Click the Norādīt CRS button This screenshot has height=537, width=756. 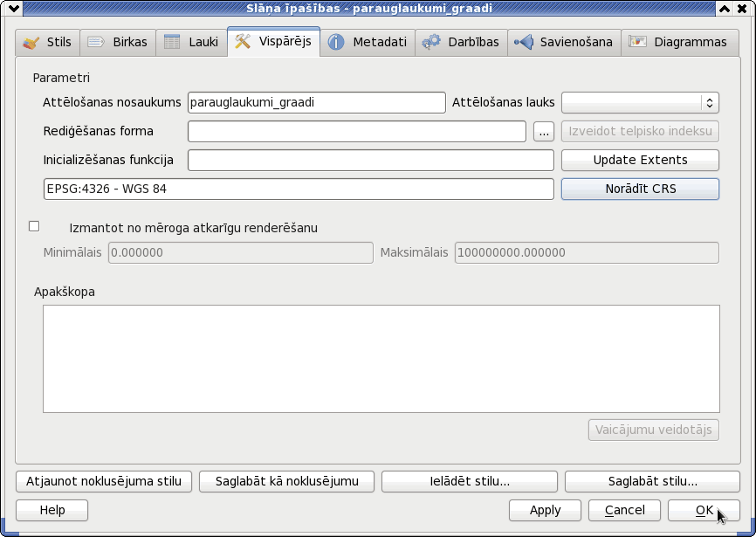640,189
